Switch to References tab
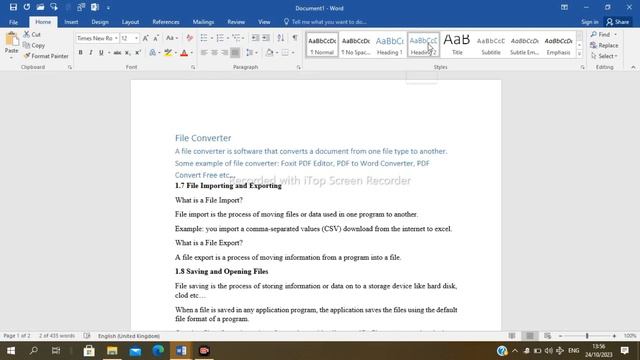The width and height of the screenshot is (640, 360). tap(166, 22)
